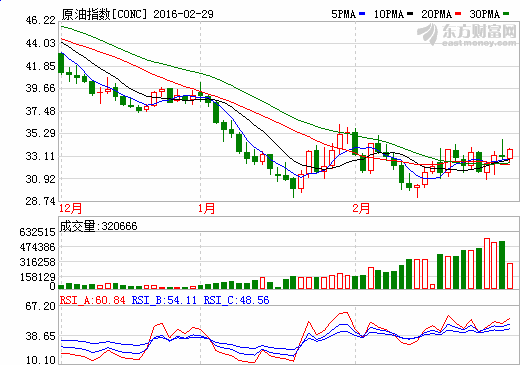Viewport: 520px width, 365px height.
Task: Click the 12月 month axis label
Action: 70,208
